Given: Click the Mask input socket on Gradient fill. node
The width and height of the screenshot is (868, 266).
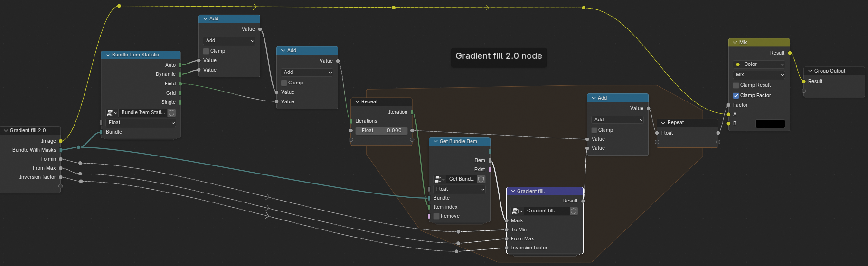Looking at the screenshot, I should pyautogui.click(x=507, y=220).
